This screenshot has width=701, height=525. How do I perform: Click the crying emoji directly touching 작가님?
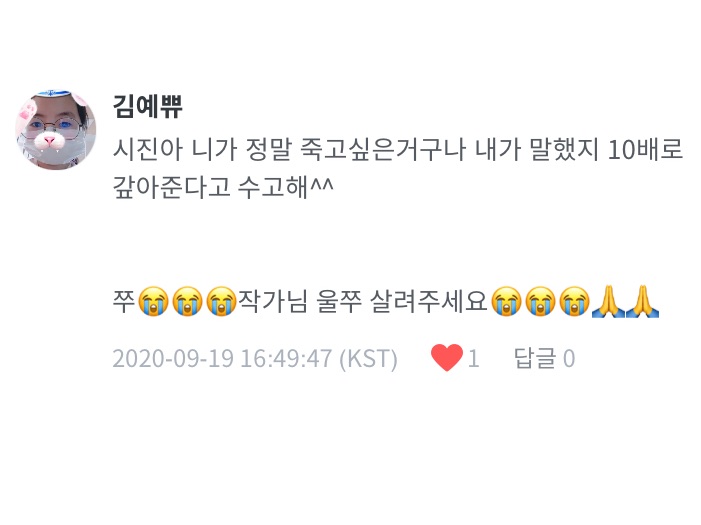[222, 301]
